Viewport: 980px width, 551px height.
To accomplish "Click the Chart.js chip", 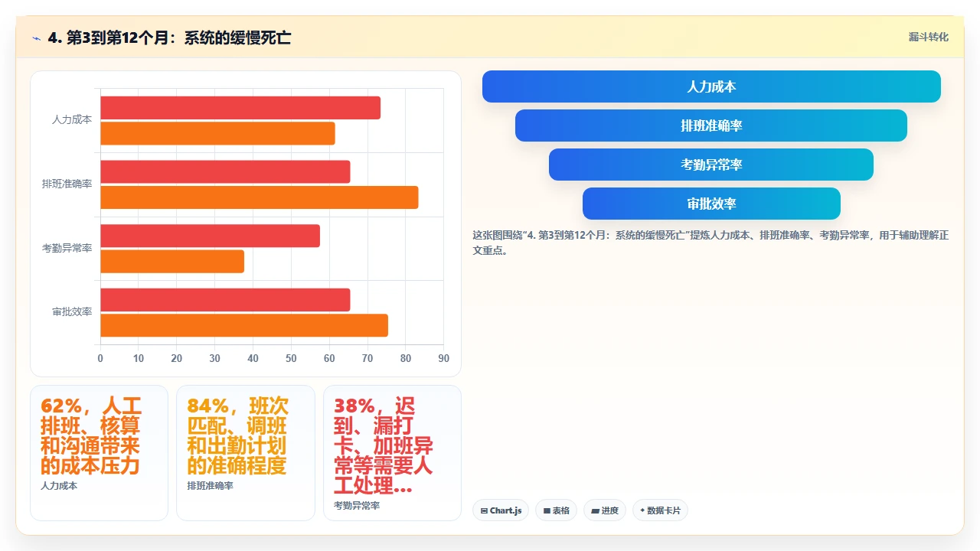I will (501, 510).
